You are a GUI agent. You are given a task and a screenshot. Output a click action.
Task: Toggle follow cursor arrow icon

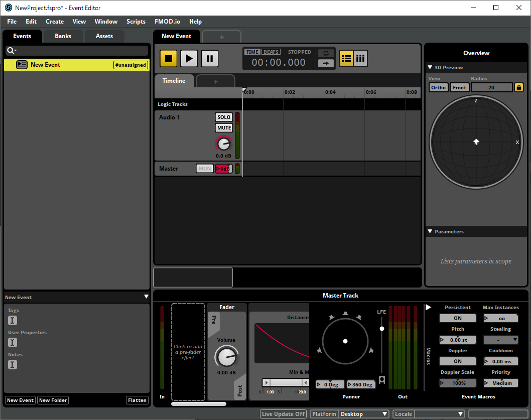(x=326, y=63)
